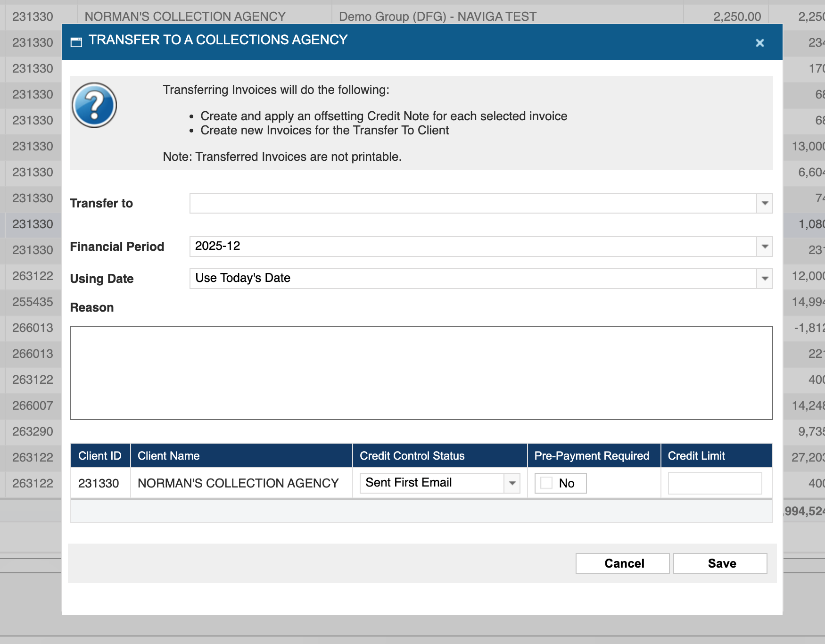This screenshot has height=644, width=825.
Task: Expand the Sent First Email status dropdown
Action: click(512, 483)
